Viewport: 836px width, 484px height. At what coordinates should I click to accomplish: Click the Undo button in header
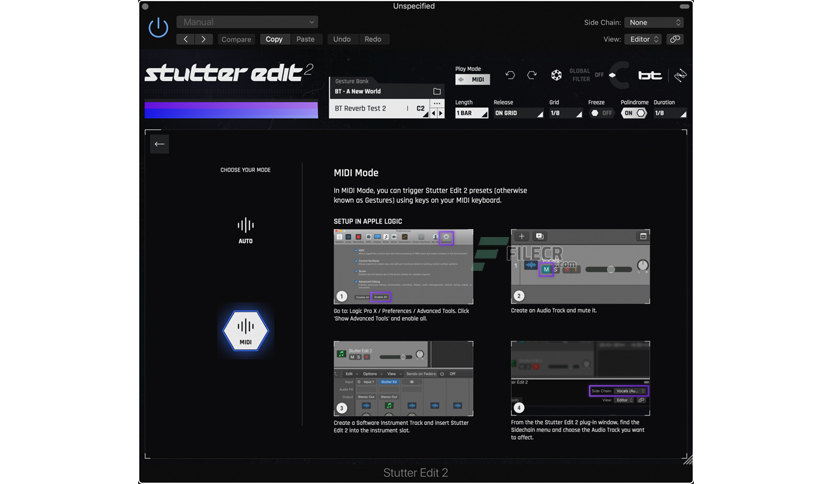(342, 39)
